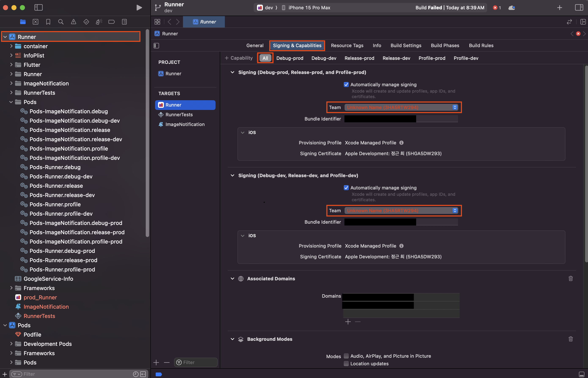Run the project with play button

[x=139, y=8]
